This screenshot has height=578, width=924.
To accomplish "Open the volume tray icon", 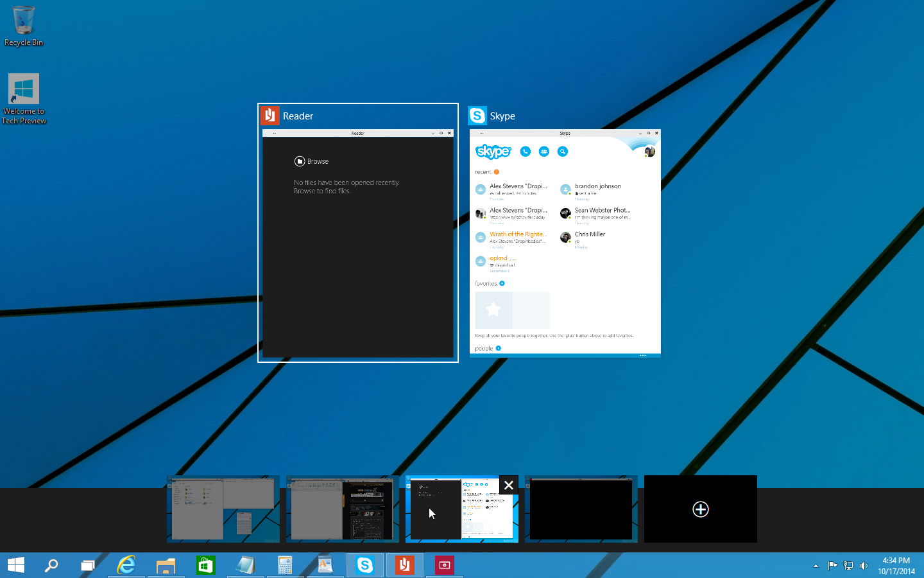I will pyautogui.click(x=864, y=566).
